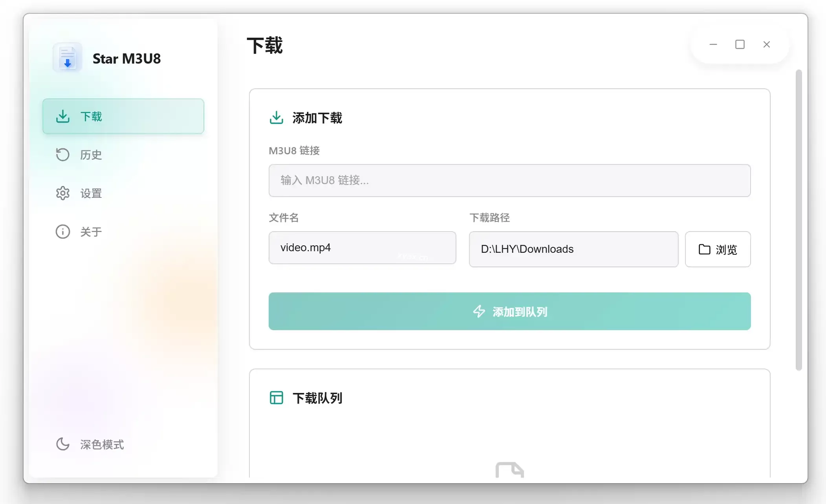This screenshot has height=504, width=826.
Task: Open the 设置 settings page
Action: (91, 194)
